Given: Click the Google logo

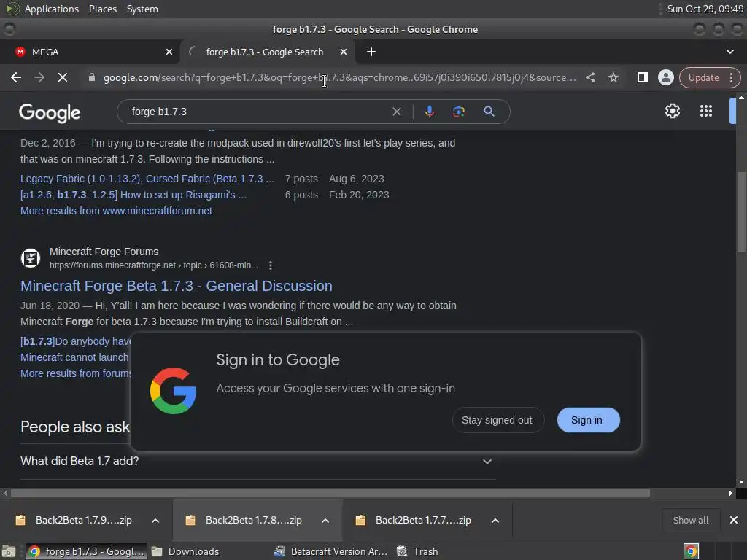Looking at the screenshot, I should [x=50, y=113].
